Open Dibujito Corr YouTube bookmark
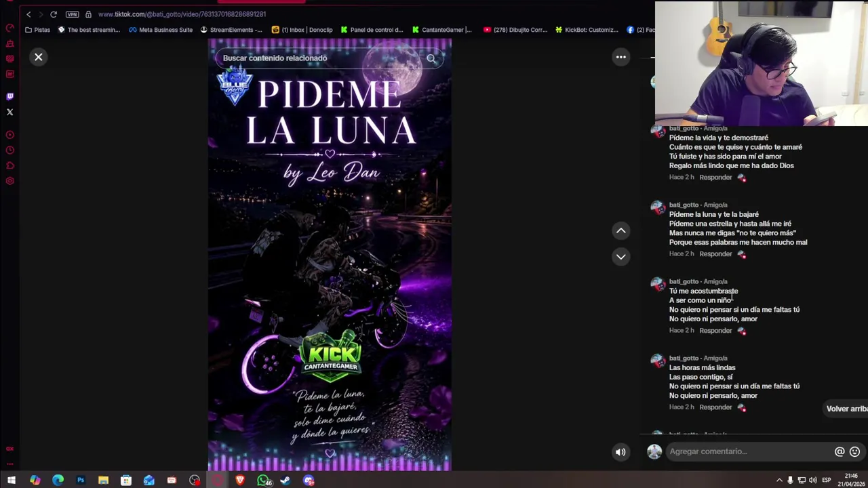Image resolution: width=868 pixels, height=488 pixels. coord(515,30)
